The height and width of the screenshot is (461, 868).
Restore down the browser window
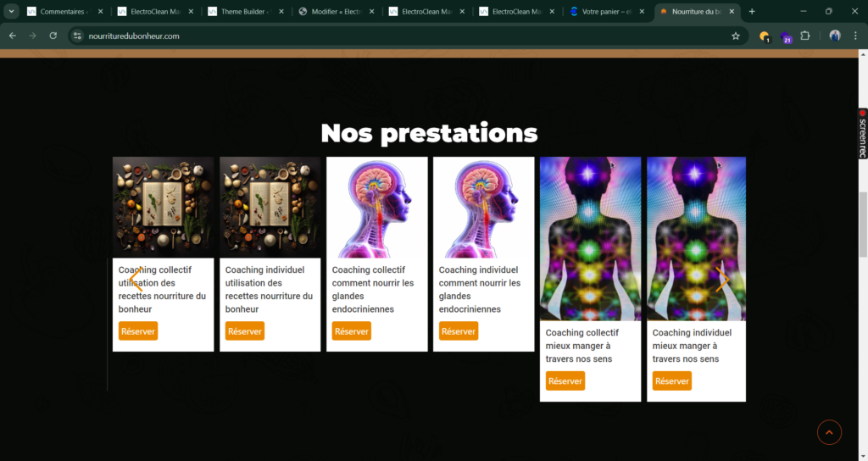[829, 11]
